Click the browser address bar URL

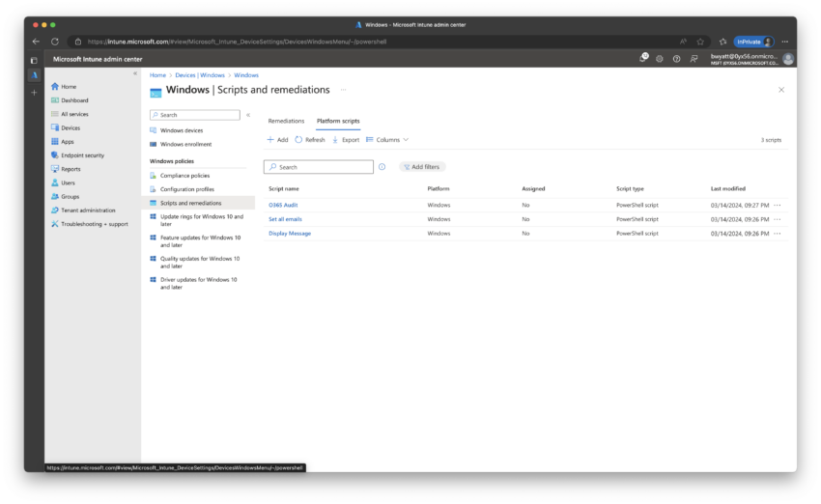pos(238,42)
